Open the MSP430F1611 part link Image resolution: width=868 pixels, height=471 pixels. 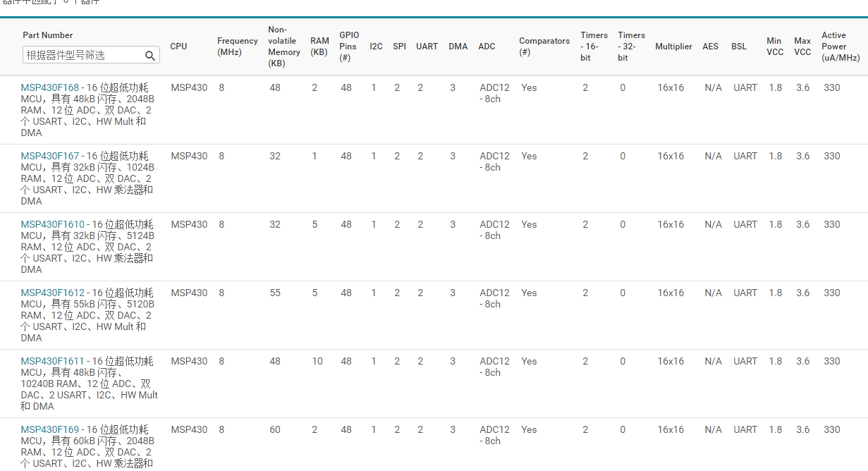pyautogui.click(x=52, y=361)
